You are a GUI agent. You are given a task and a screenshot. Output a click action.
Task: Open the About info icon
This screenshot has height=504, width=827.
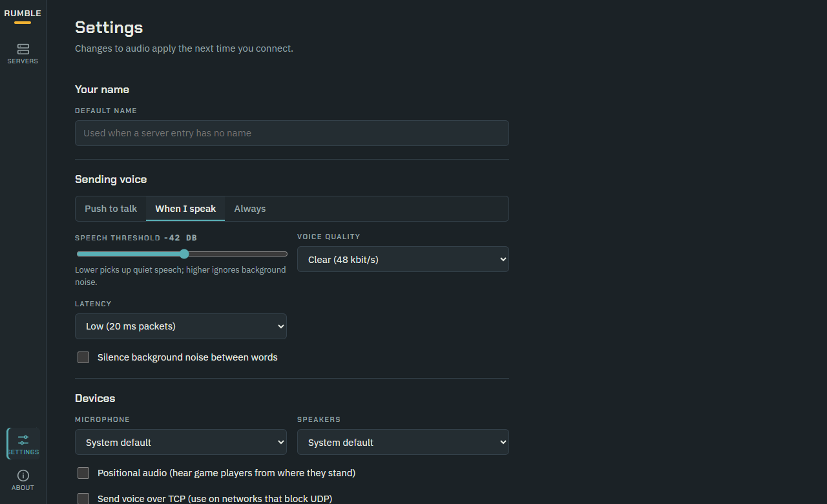click(23, 476)
